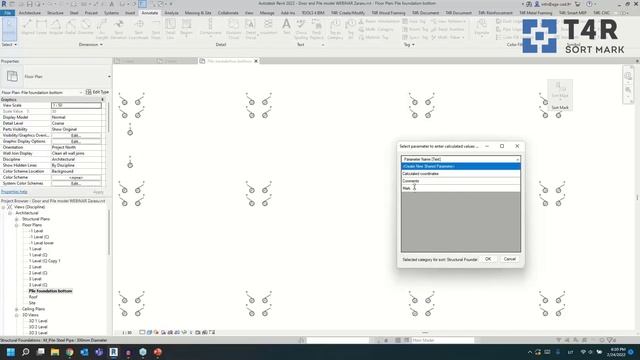This screenshot has width=640, height=360.
Task: Open File Explorer from the taskbar
Action: pyautogui.click(x=55, y=352)
